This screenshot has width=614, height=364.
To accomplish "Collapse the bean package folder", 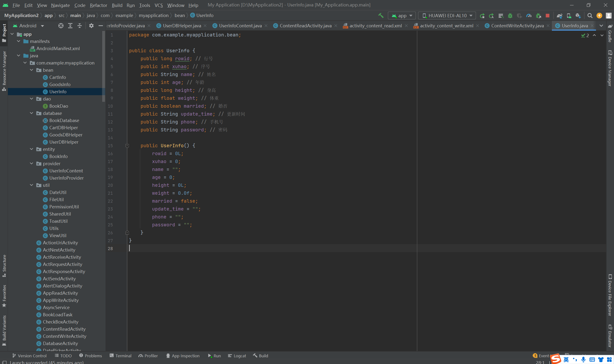I will pyautogui.click(x=32, y=70).
